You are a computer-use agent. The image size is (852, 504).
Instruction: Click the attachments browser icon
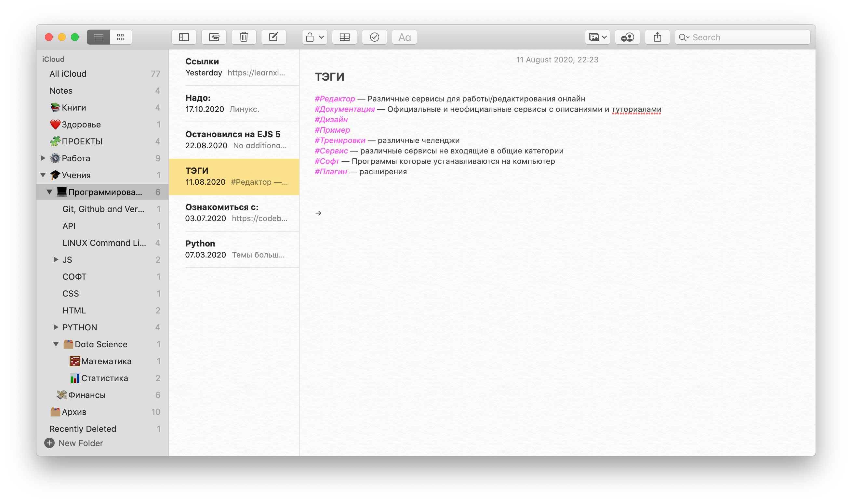click(x=214, y=37)
